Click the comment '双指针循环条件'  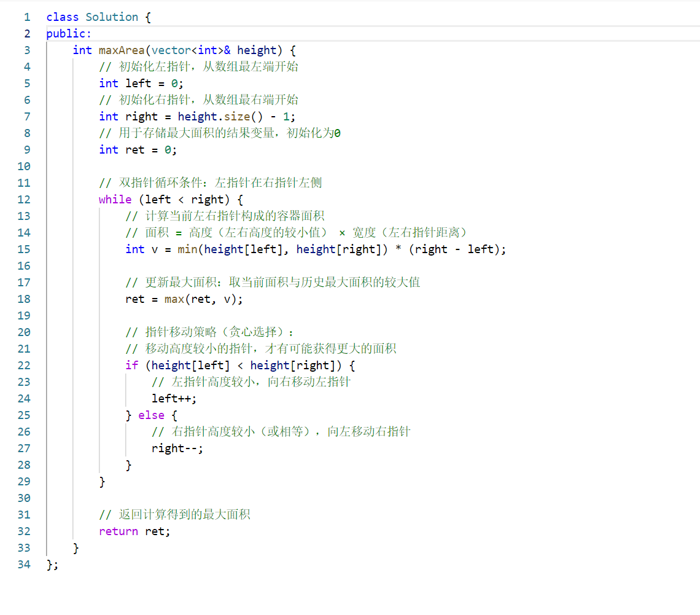210,183
